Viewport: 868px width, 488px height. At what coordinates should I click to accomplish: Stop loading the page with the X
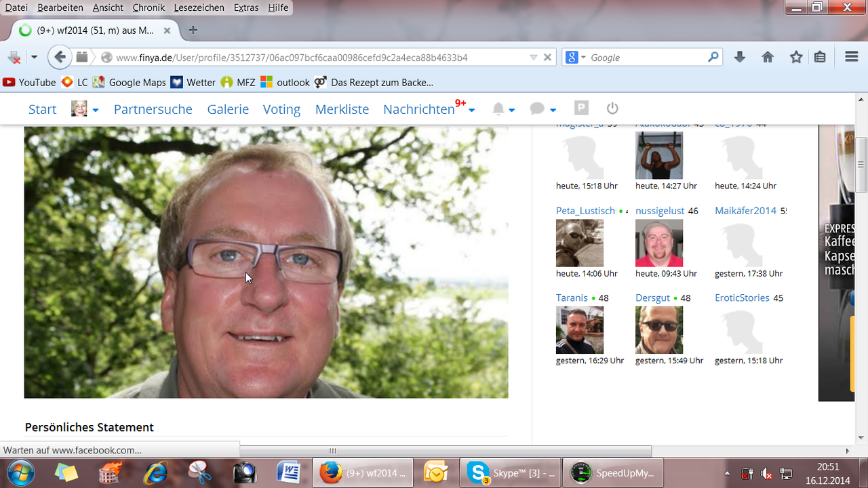click(x=548, y=58)
